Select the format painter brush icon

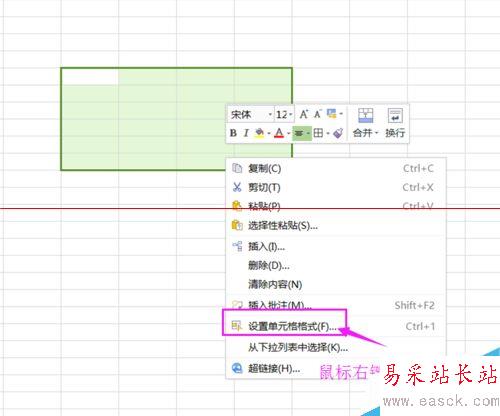pyautogui.click(x=338, y=133)
